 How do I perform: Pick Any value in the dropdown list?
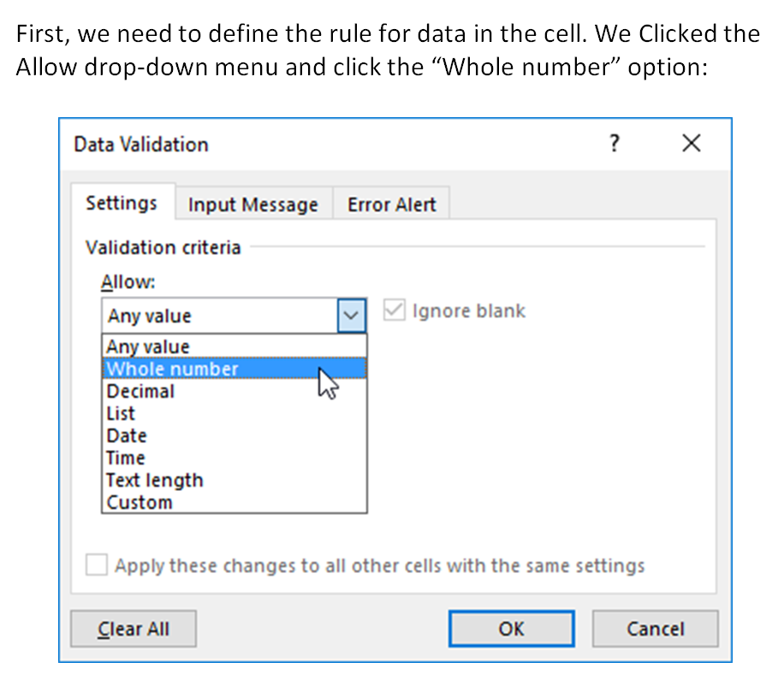(x=235, y=346)
